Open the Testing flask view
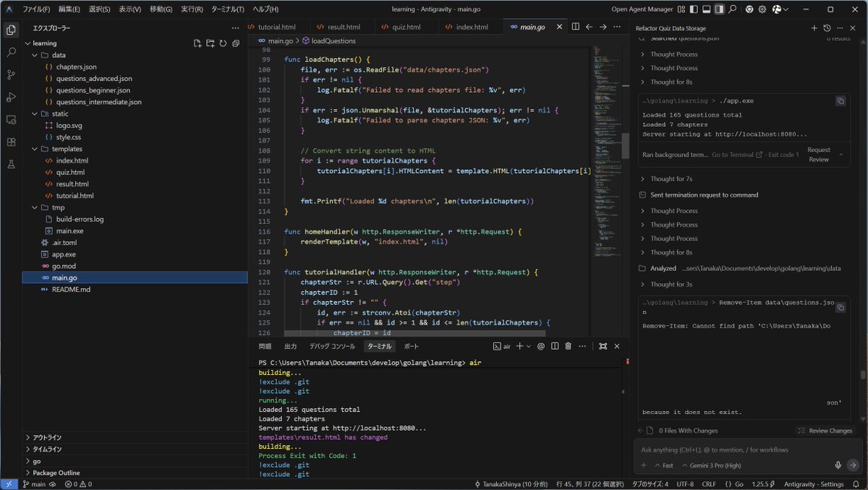 pyautogui.click(x=11, y=164)
